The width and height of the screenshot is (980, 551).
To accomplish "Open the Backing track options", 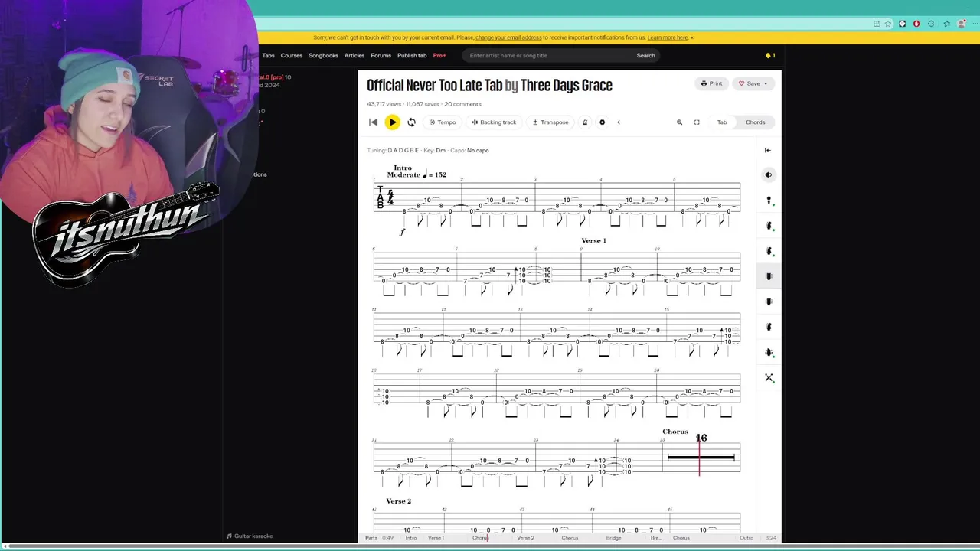I will pos(494,122).
